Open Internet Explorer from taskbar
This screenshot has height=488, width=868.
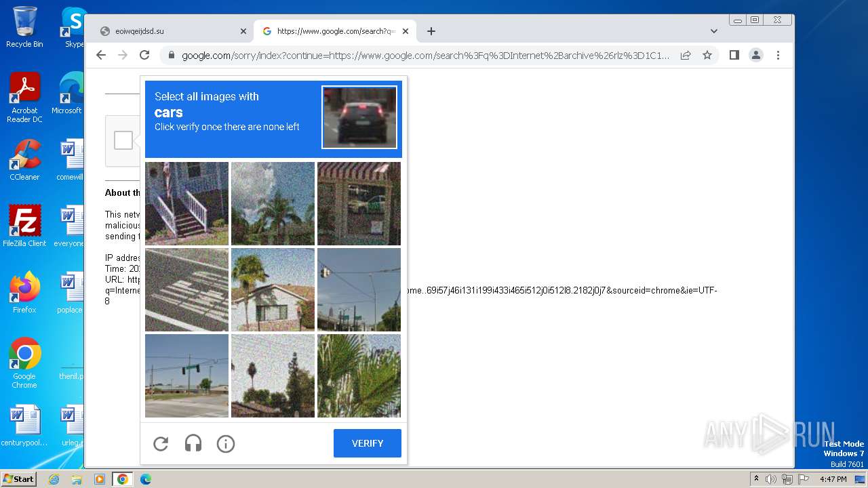[54, 479]
